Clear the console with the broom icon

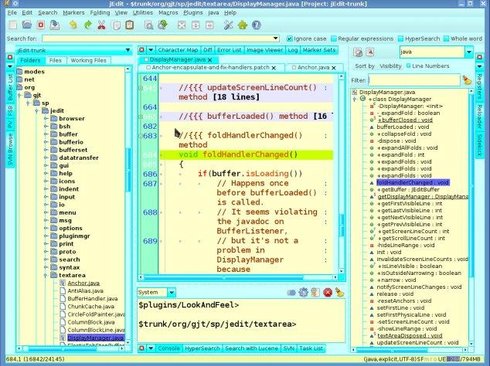click(340, 293)
